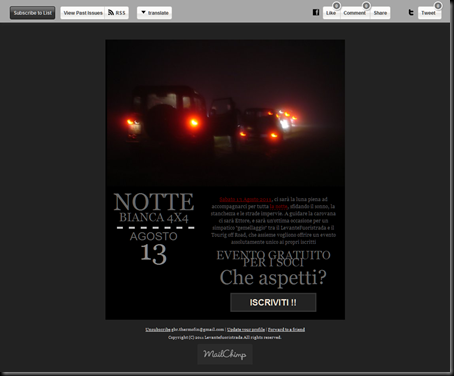Open View Past Issues
This screenshot has height=376, width=454.
[83, 13]
